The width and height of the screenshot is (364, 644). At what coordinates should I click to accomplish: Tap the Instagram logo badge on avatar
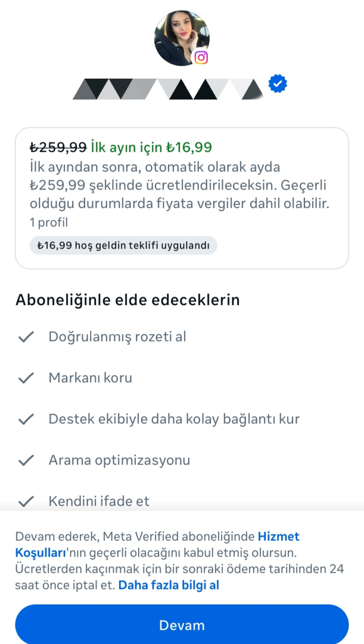[x=201, y=57]
